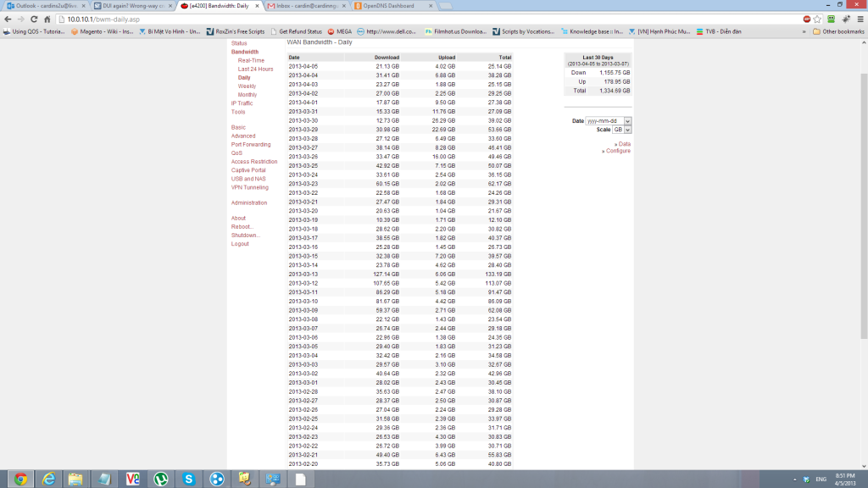Open Skype from the taskbar
The image size is (868, 488).
tap(188, 479)
